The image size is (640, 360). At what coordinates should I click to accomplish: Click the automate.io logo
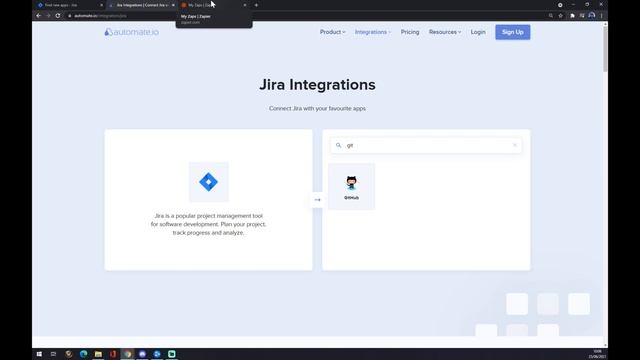131,32
